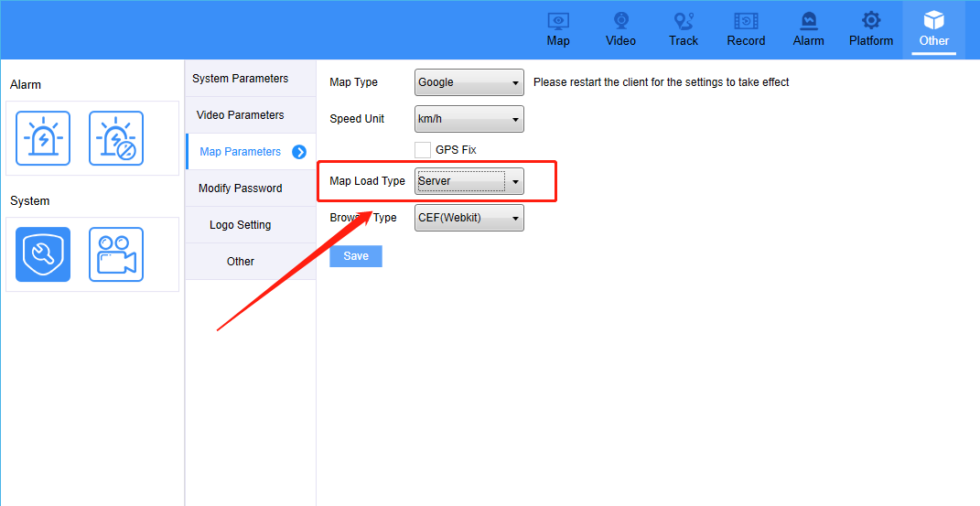Open the Track playback module
The image size is (980, 506).
pos(684,29)
